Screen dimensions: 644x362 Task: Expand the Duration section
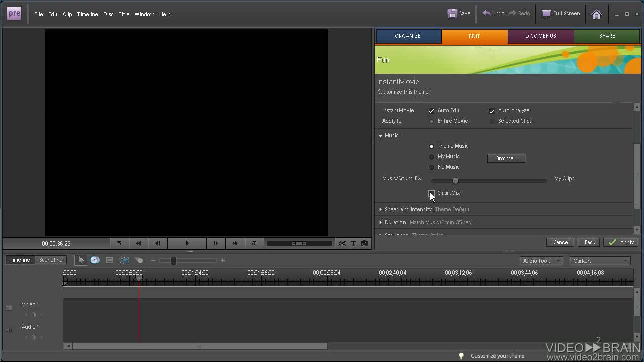[x=381, y=222]
